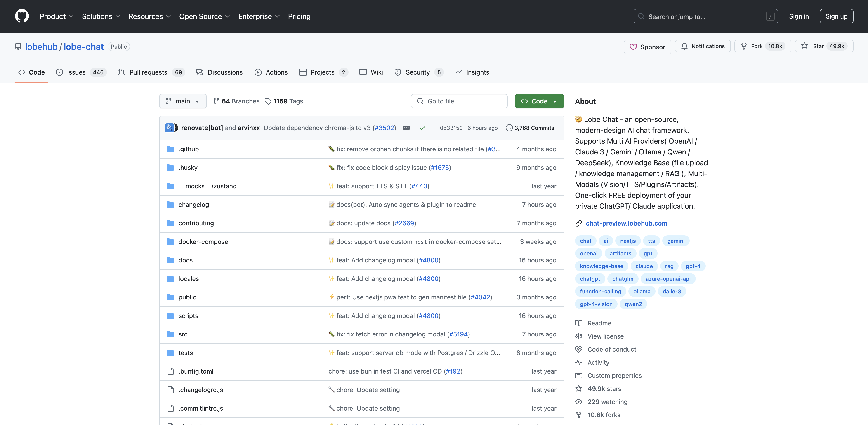Select the function-calling topic tag

tap(600, 291)
